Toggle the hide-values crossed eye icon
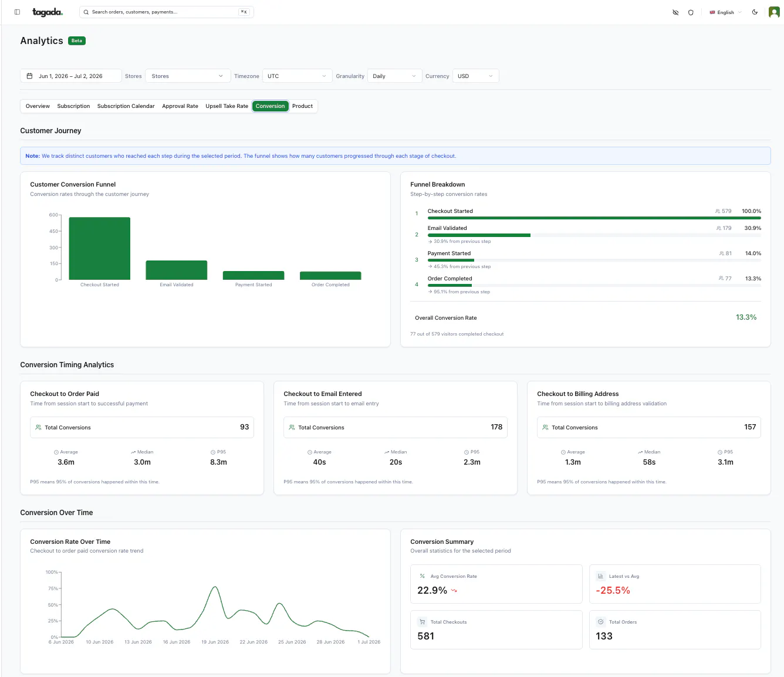The height and width of the screenshot is (677, 784). point(675,12)
